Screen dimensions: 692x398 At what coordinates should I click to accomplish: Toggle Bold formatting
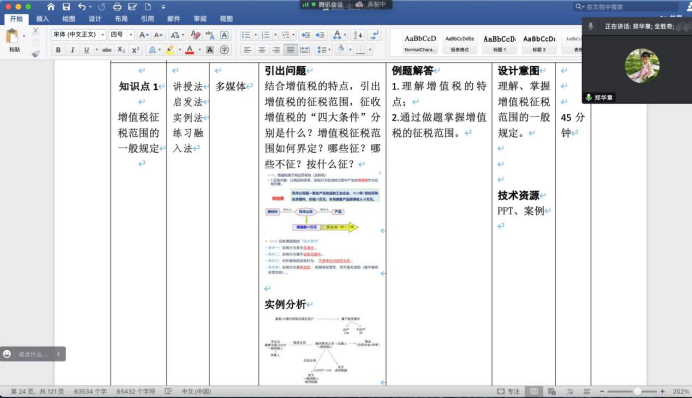[x=58, y=50]
